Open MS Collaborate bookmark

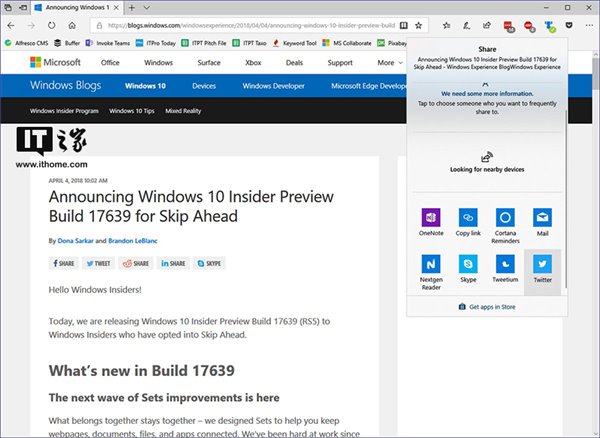(347, 43)
